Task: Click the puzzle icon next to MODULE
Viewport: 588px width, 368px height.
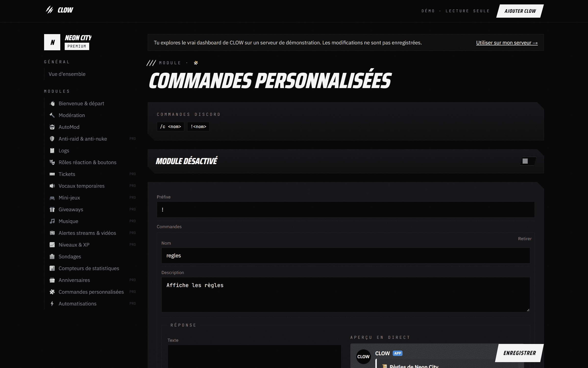Action: [x=196, y=63]
